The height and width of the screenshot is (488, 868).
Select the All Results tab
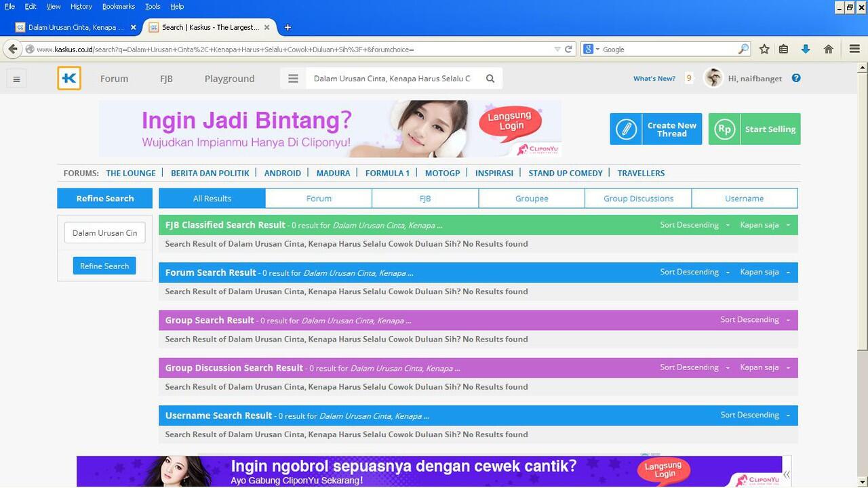[212, 199]
